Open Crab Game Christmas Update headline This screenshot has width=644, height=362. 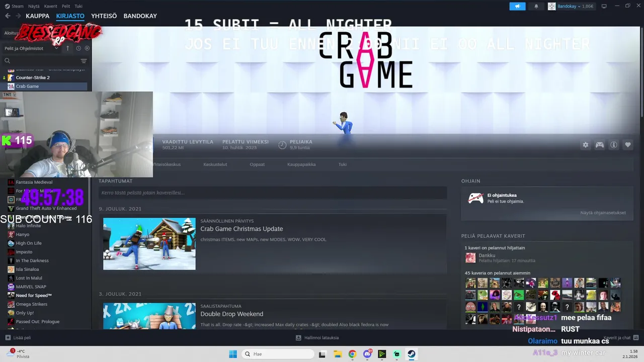click(242, 229)
